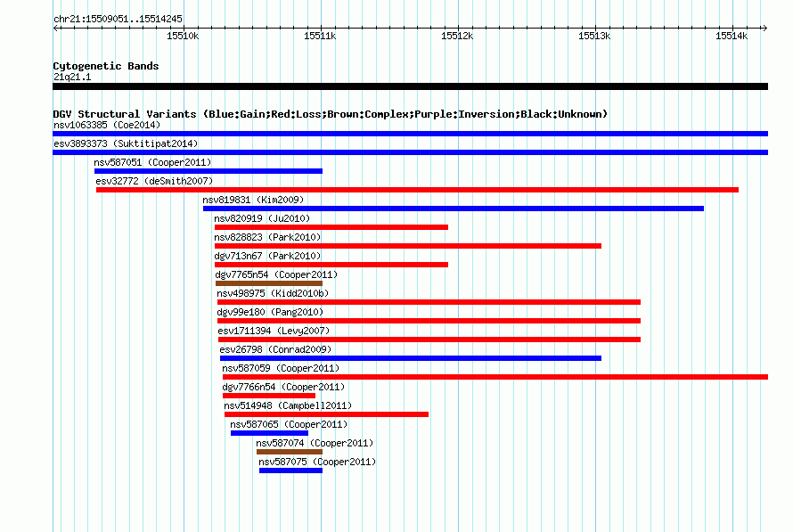Select the red loss bar of esv32772
This screenshot has width=793, height=532.
pyautogui.click(x=417, y=190)
